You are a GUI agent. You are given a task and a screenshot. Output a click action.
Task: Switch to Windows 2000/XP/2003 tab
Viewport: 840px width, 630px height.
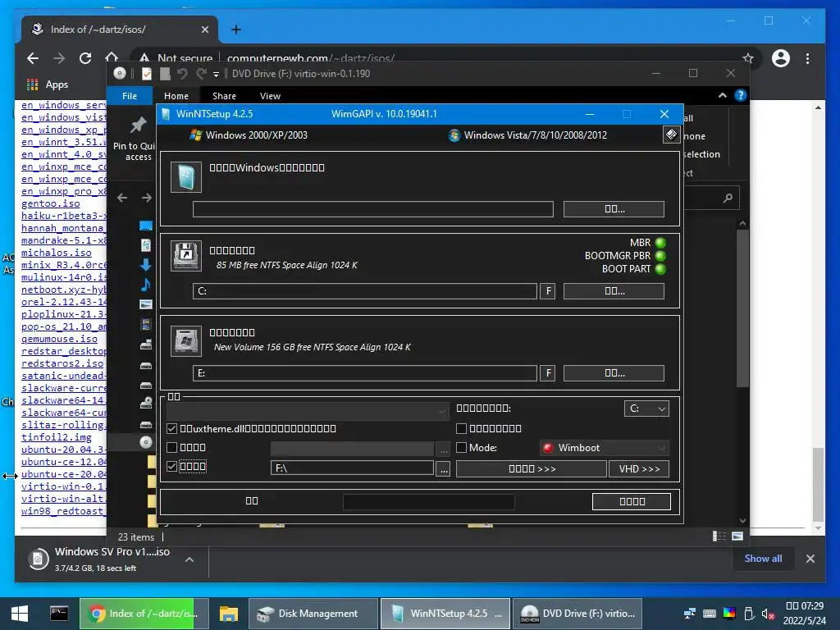(x=249, y=135)
